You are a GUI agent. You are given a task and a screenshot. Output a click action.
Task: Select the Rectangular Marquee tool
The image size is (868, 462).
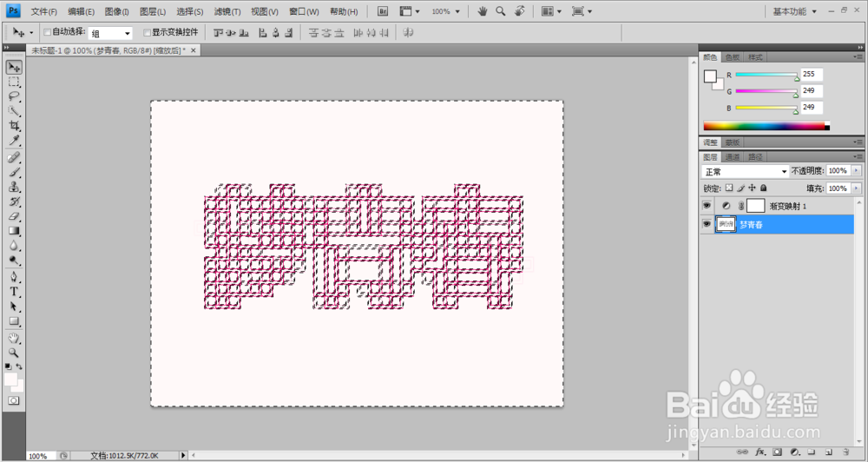click(14, 82)
